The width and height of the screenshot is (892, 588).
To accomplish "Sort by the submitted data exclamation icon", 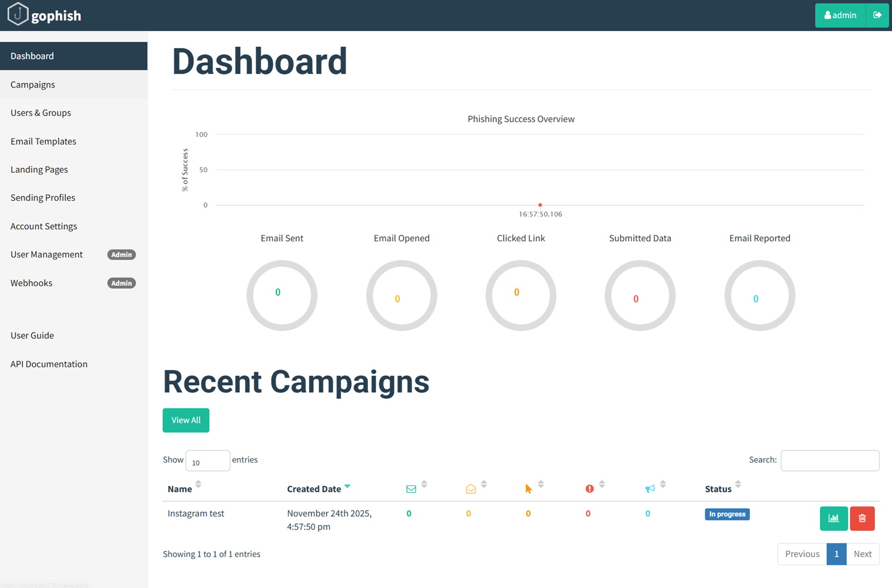I will pyautogui.click(x=589, y=489).
